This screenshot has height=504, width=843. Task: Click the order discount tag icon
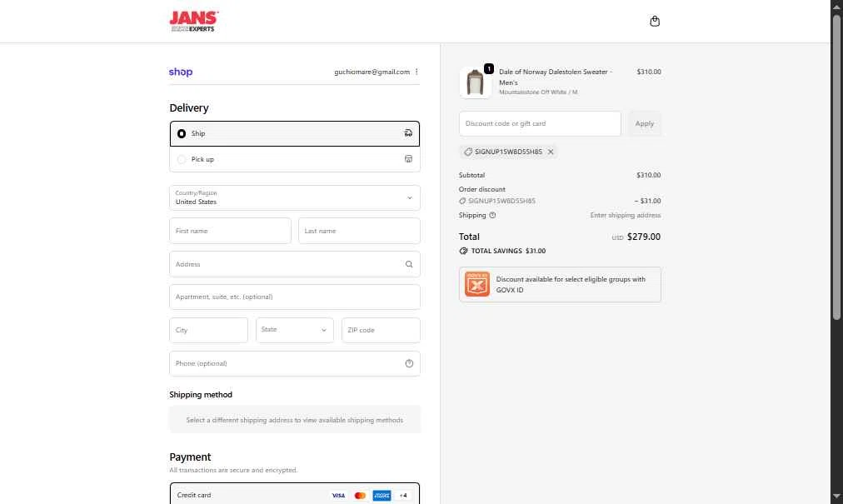coord(462,201)
